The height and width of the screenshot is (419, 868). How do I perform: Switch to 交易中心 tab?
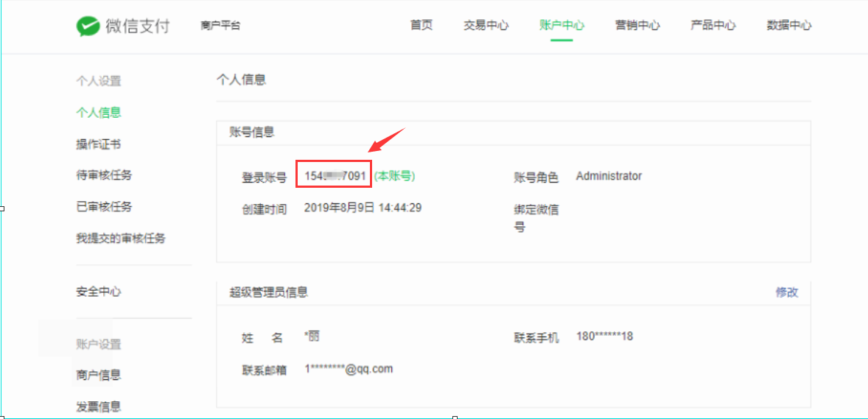(x=486, y=25)
